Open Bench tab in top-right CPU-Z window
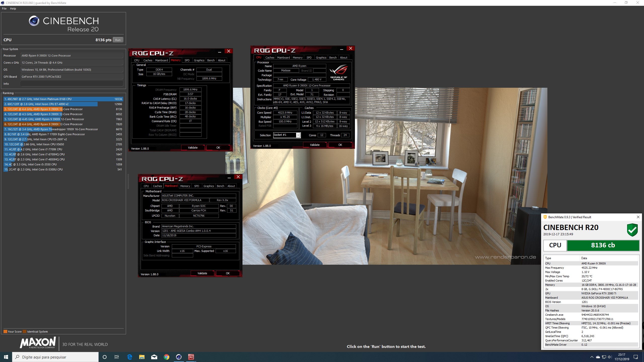The width and height of the screenshot is (644, 362). point(333,58)
